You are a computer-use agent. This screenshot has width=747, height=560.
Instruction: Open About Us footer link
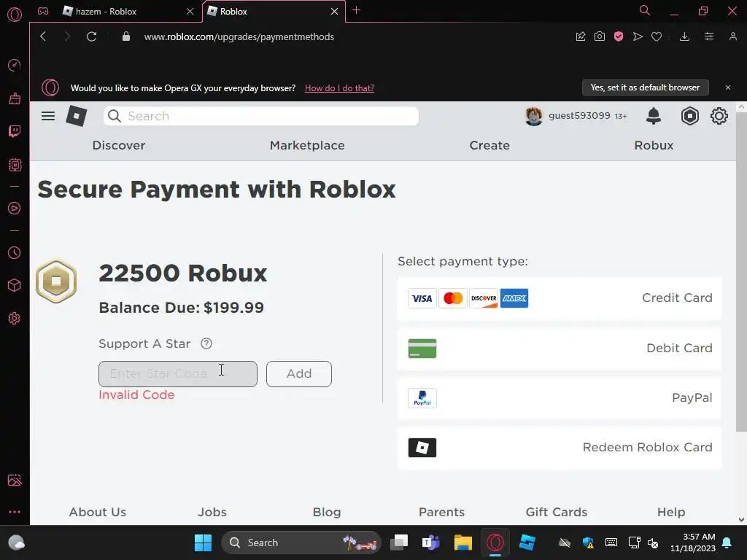pos(98,512)
